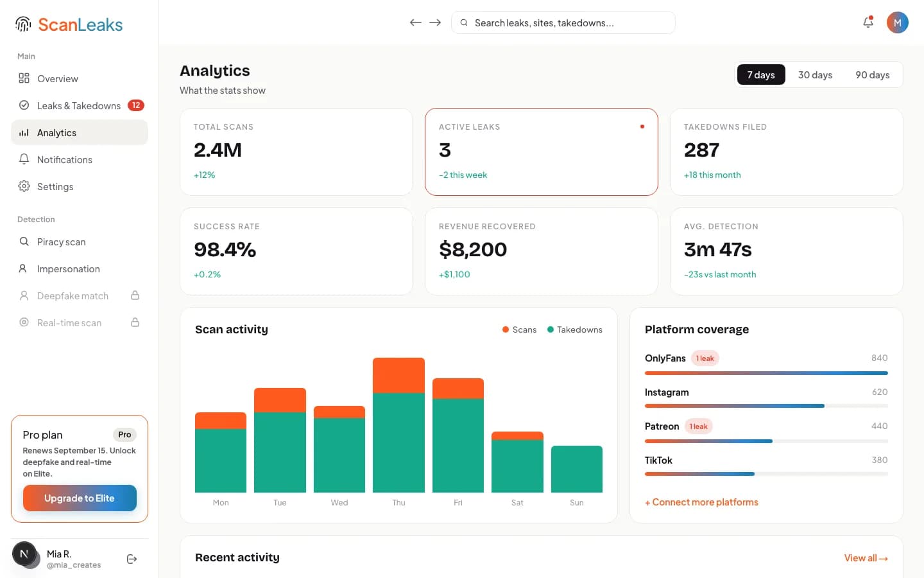Click the Sunday bar in Scan activity
This screenshot has width=924, height=578.
coord(577,469)
